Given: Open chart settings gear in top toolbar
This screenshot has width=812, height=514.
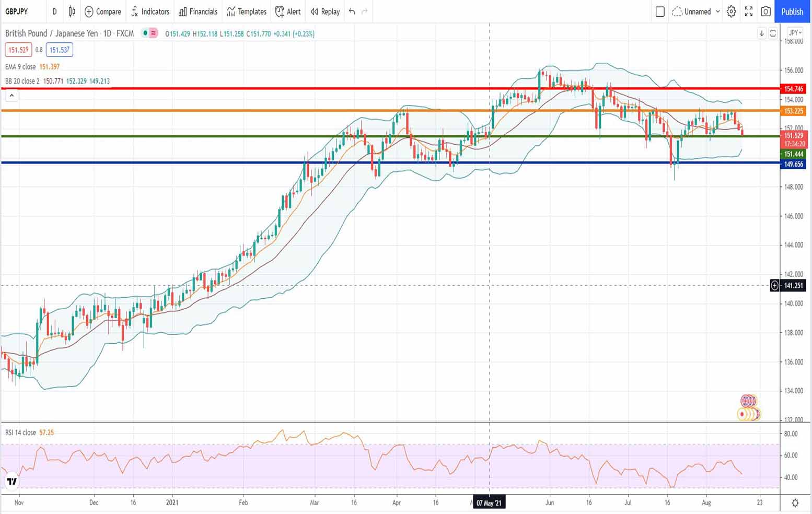Looking at the screenshot, I should pos(731,11).
